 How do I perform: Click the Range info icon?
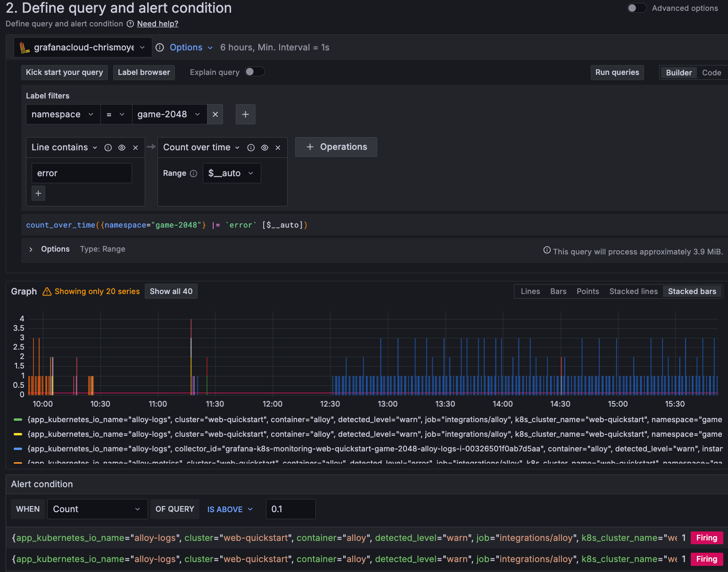coord(194,173)
